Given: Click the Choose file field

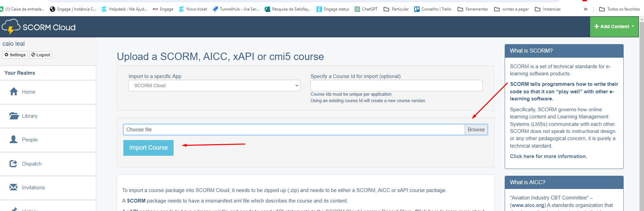Looking at the screenshot, I should pyautogui.click(x=294, y=130).
